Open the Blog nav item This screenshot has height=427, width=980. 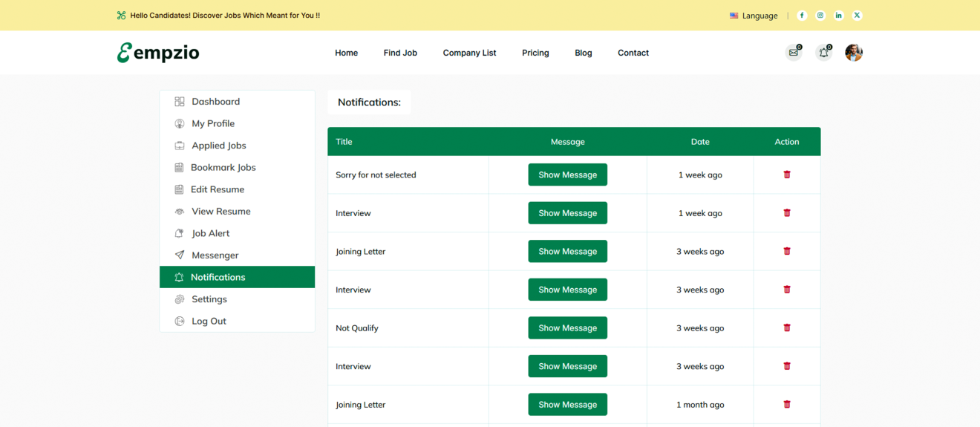584,53
